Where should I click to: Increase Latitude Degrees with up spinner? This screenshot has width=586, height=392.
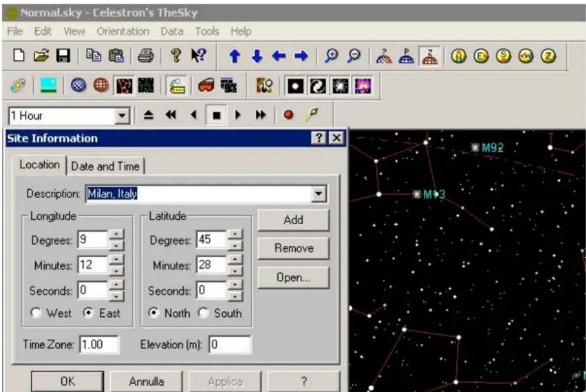(x=235, y=234)
